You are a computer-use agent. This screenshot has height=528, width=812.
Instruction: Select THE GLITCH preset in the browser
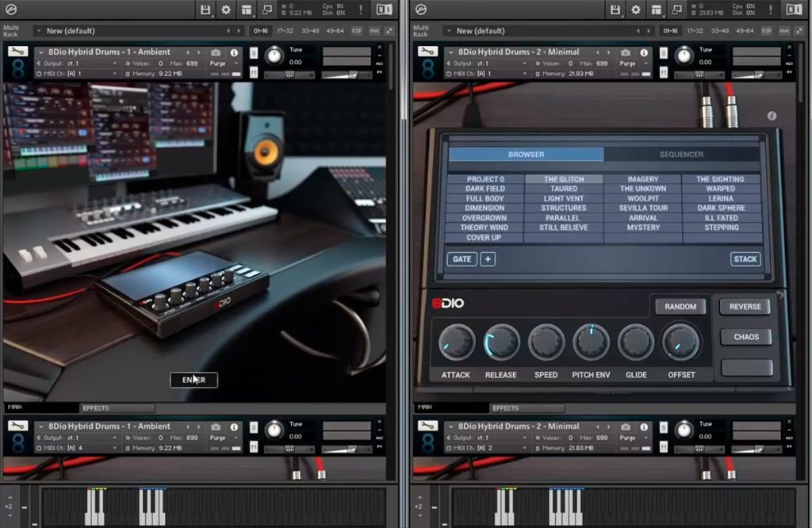click(564, 179)
